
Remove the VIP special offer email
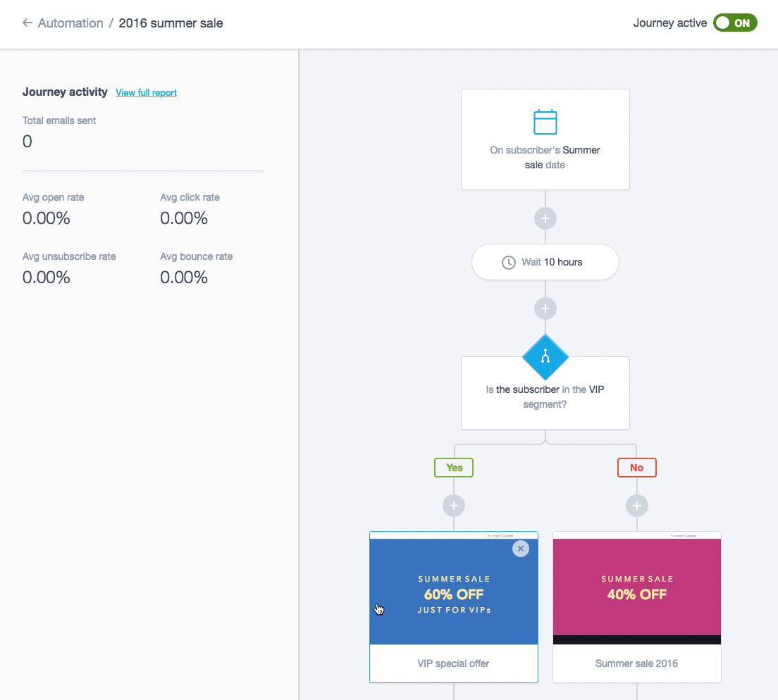tap(520, 549)
